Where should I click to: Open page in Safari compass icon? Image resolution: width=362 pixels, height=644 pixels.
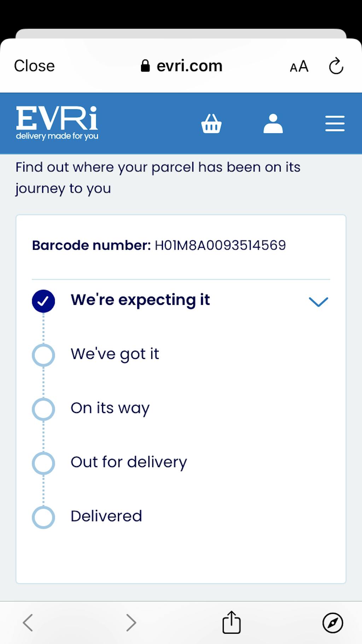point(333,622)
